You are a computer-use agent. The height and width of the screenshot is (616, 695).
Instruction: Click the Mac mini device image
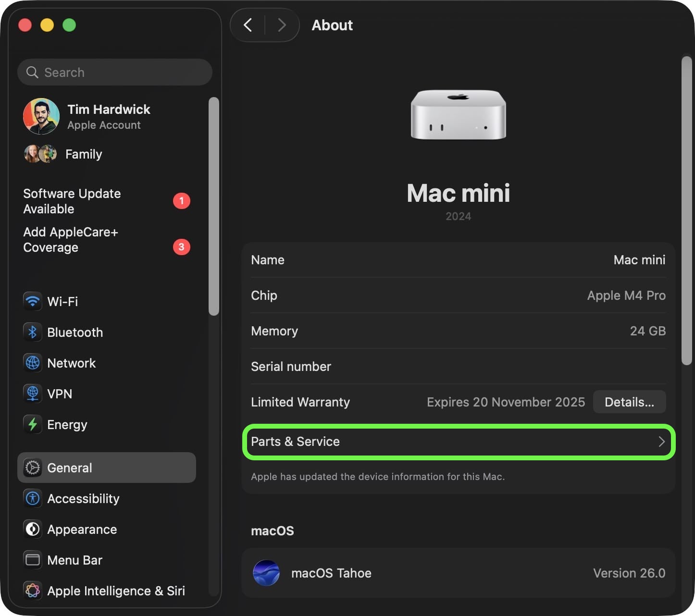click(x=458, y=115)
